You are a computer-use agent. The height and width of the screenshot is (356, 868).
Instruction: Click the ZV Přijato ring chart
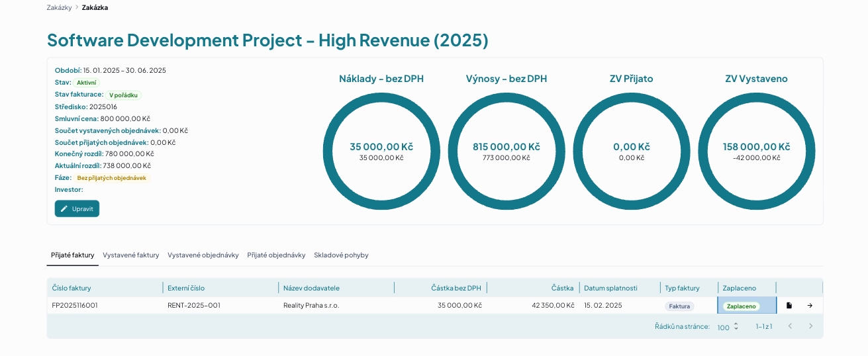[x=632, y=152]
